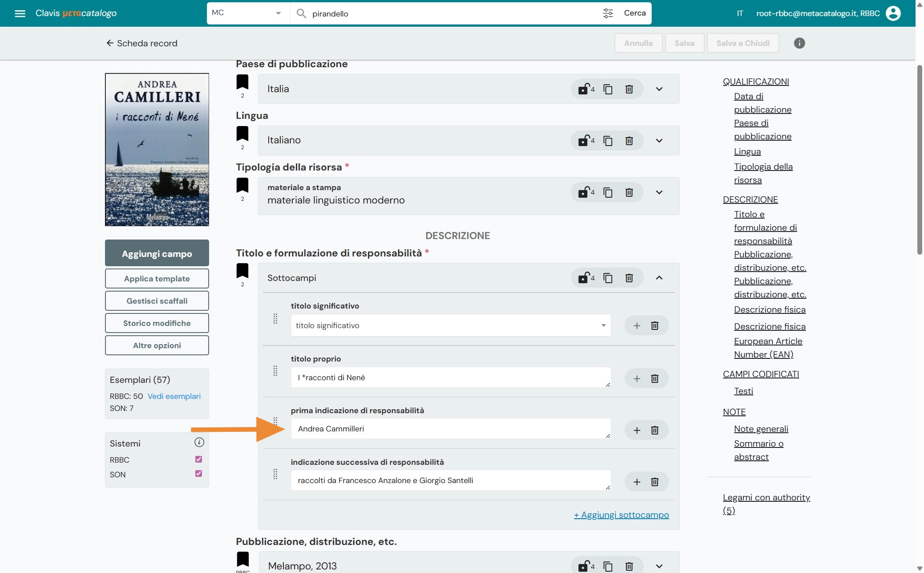Open the titolo significativo dropdown

[603, 325]
